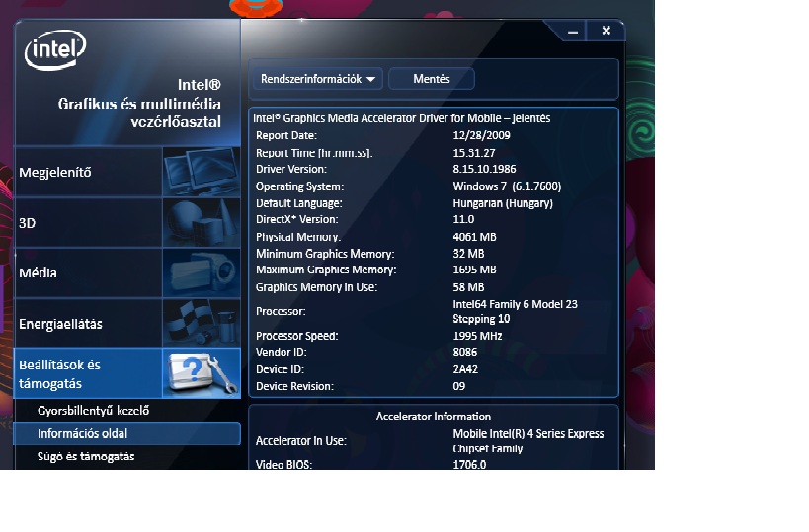Minimize the Intel control panel window
Image resolution: width=809 pixels, height=532 pixels.
coord(573,32)
